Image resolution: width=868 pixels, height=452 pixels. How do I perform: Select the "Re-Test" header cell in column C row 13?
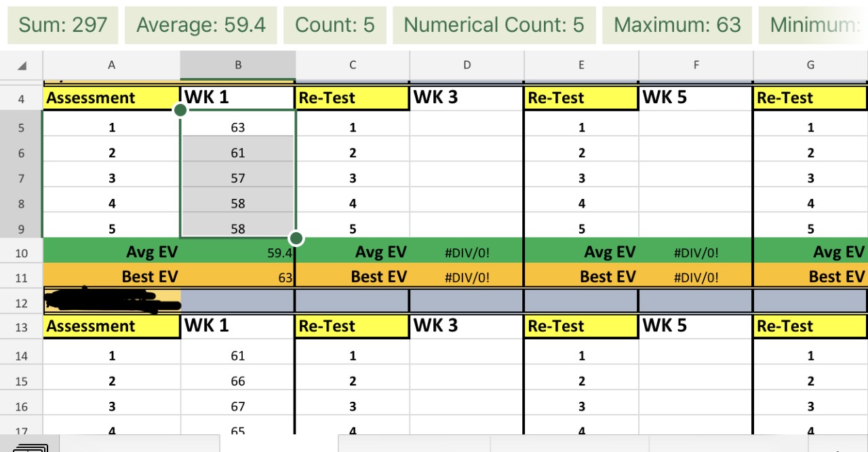352,326
